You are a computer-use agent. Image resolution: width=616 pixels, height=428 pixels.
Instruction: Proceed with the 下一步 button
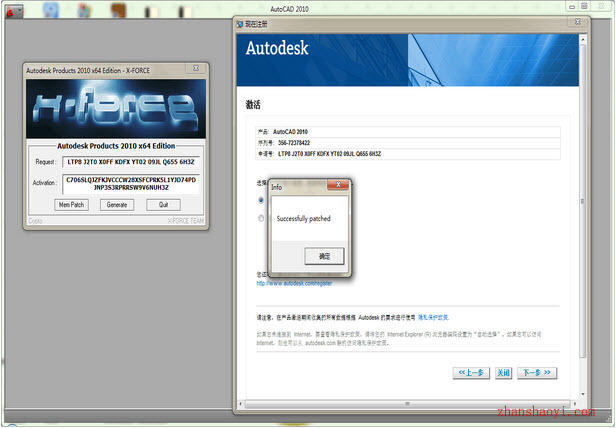537,373
